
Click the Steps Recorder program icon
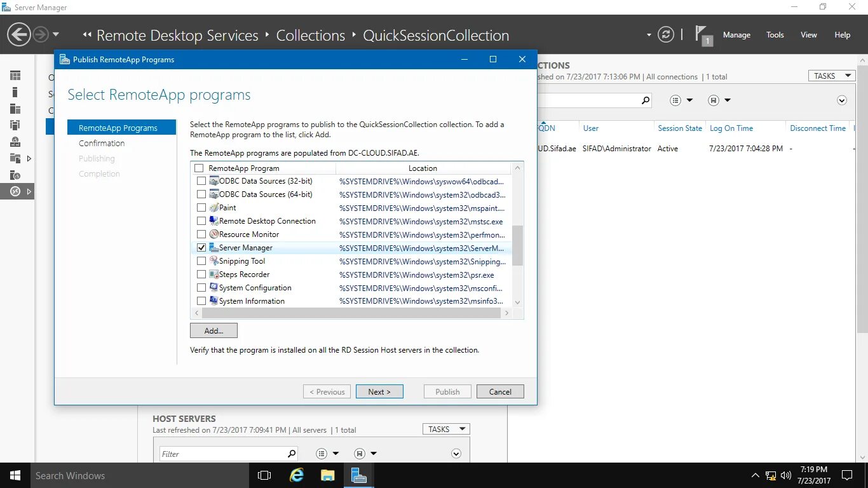point(214,274)
